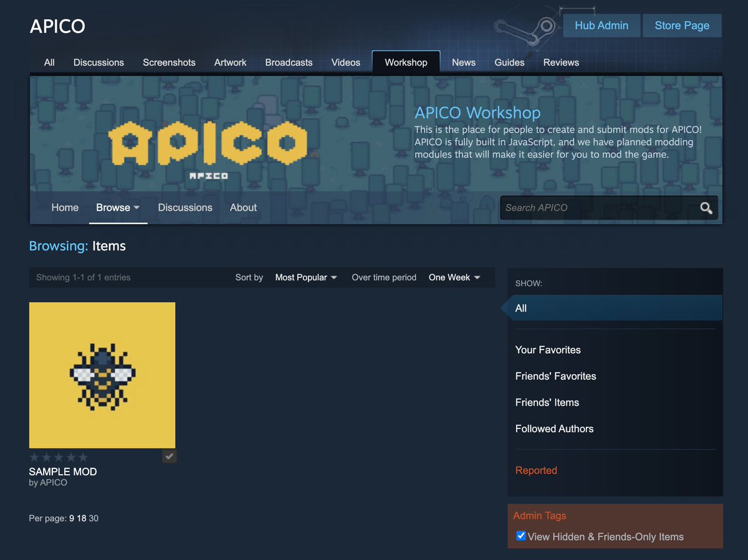The width and height of the screenshot is (748, 560).
Task: Click the APICO Workshop heading link
Action: click(477, 113)
